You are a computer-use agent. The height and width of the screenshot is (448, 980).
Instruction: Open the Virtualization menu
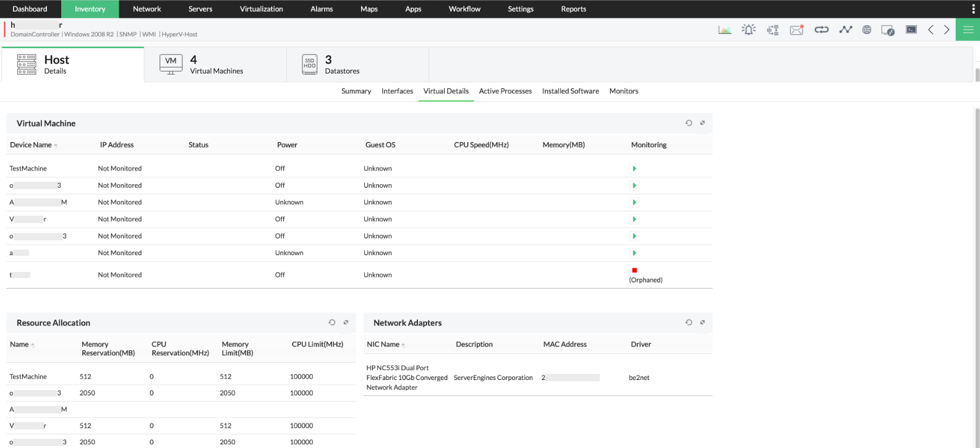tap(261, 9)
